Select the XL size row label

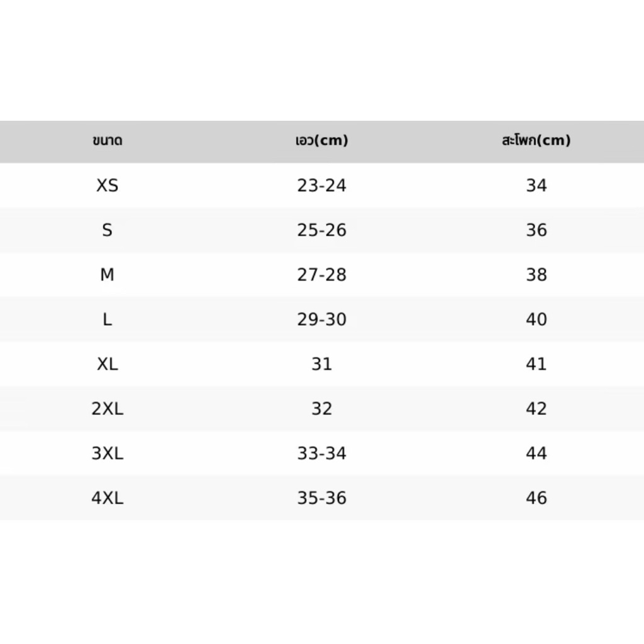click(107, 364)
